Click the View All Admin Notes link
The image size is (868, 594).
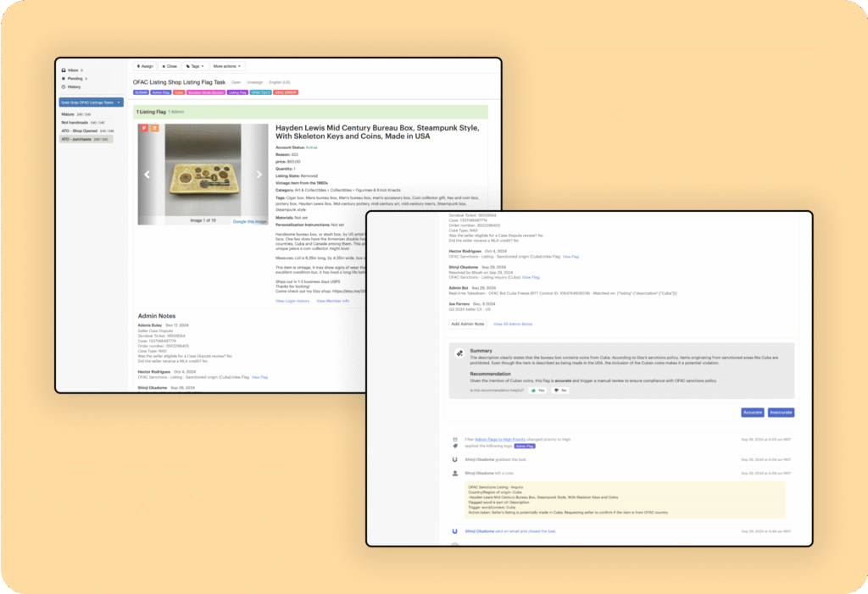[513, 324]
